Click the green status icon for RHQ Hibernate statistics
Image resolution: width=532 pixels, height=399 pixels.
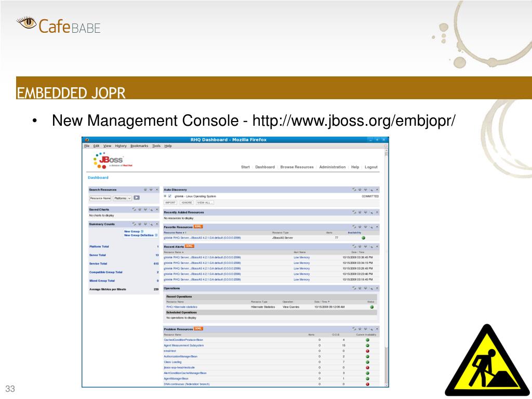(x=371, y=307)
